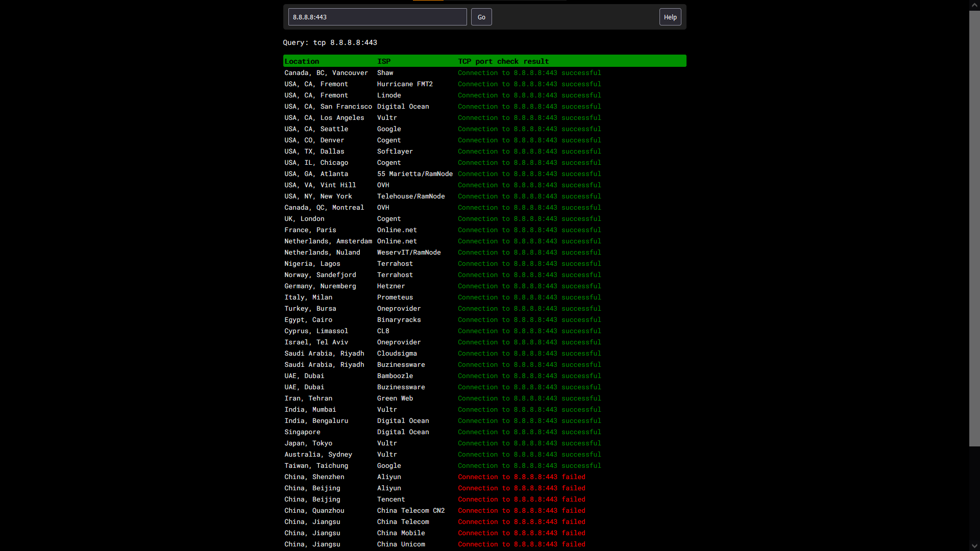Click the successful result for Nigeria, Lagos
980x551 pixels.
(529, 264)
